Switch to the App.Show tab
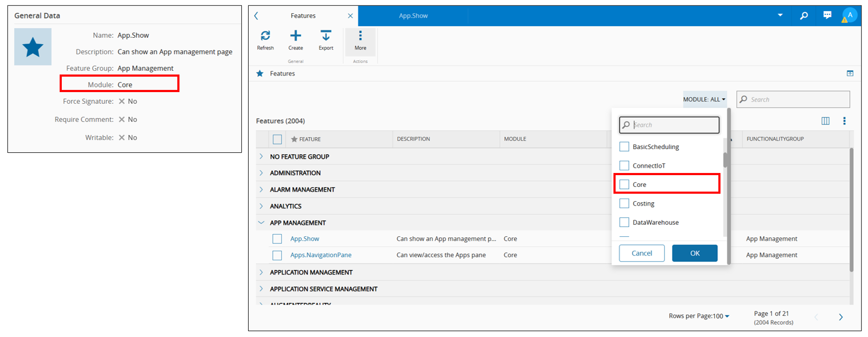Screen dimensions: 868x337 413,16
